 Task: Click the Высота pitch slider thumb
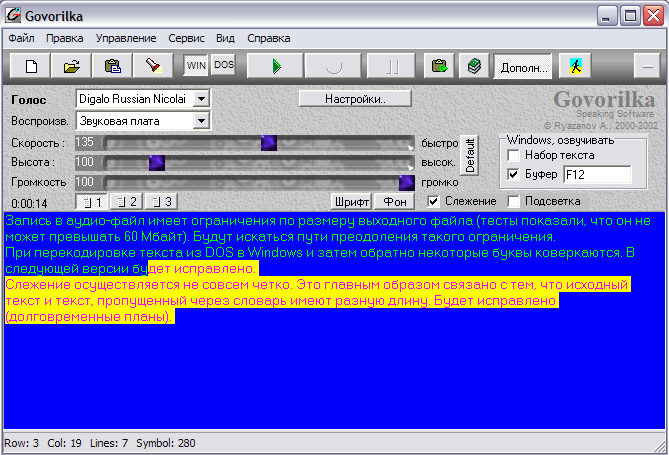point(157,163)
